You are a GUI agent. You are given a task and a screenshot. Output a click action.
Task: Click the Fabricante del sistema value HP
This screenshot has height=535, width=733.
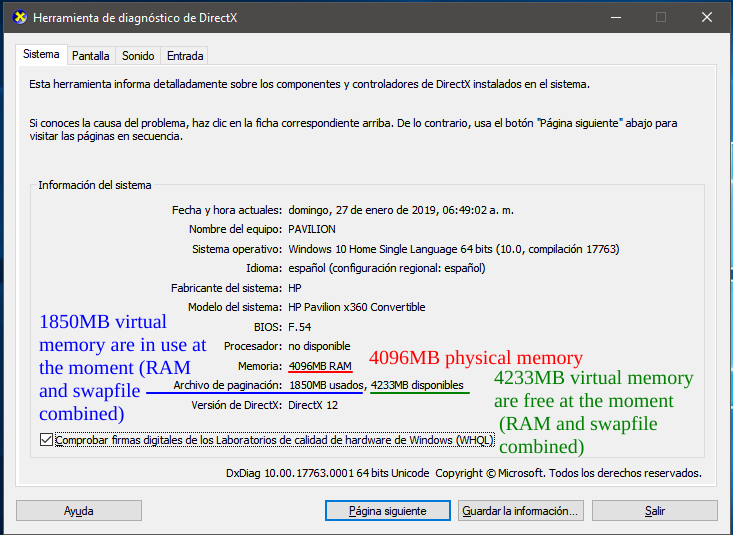click(295, 288)
